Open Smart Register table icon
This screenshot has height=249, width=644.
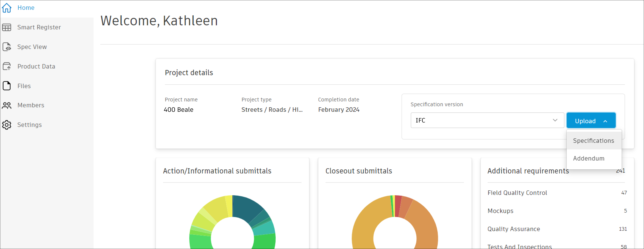(7, 27)
